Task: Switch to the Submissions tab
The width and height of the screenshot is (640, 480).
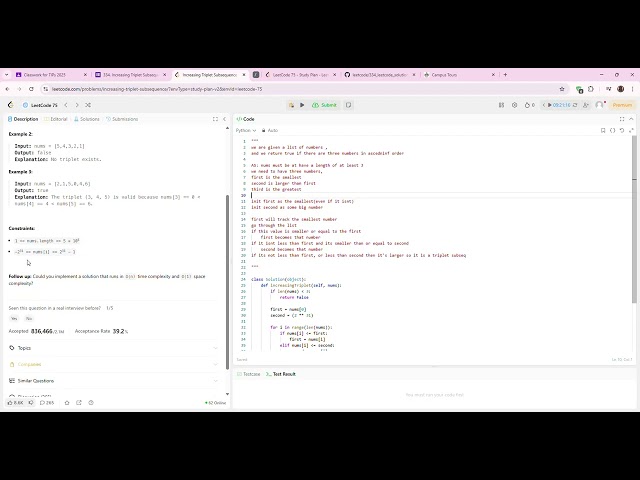Action: [x=122, y=119]
